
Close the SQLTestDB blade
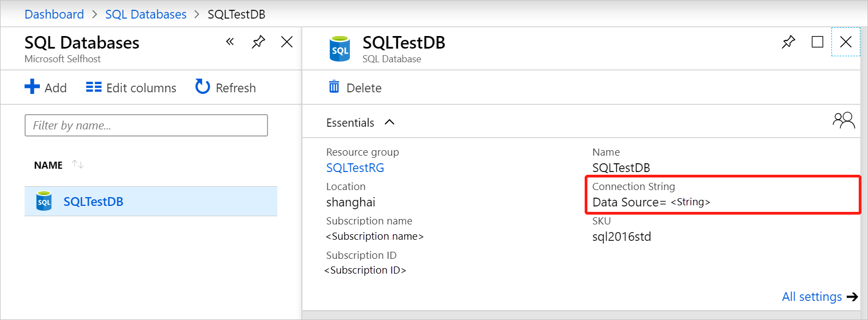846,42
